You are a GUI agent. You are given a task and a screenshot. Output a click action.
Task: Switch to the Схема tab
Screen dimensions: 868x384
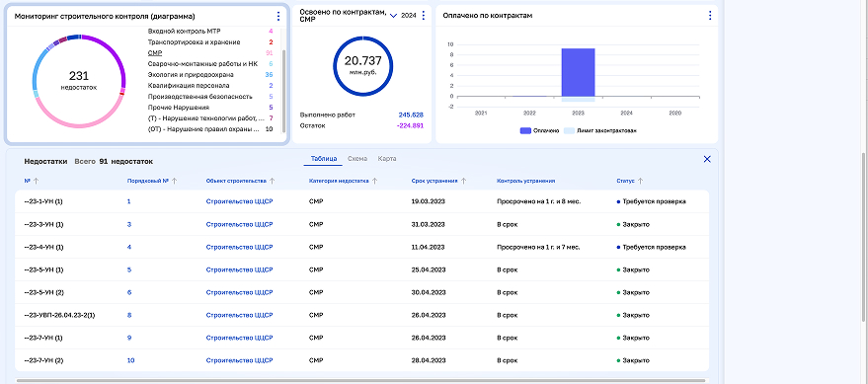point(357,159)
